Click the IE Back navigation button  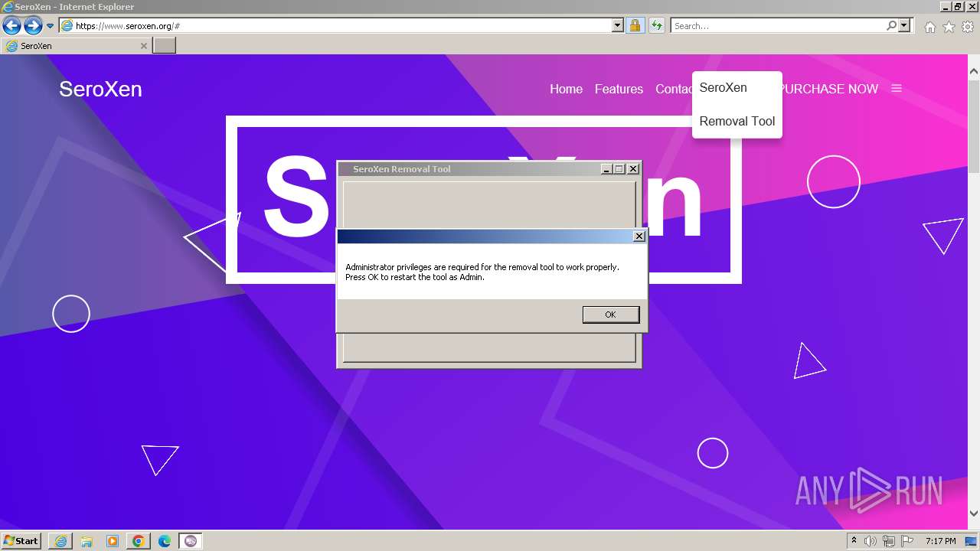(x=11, y=26)
